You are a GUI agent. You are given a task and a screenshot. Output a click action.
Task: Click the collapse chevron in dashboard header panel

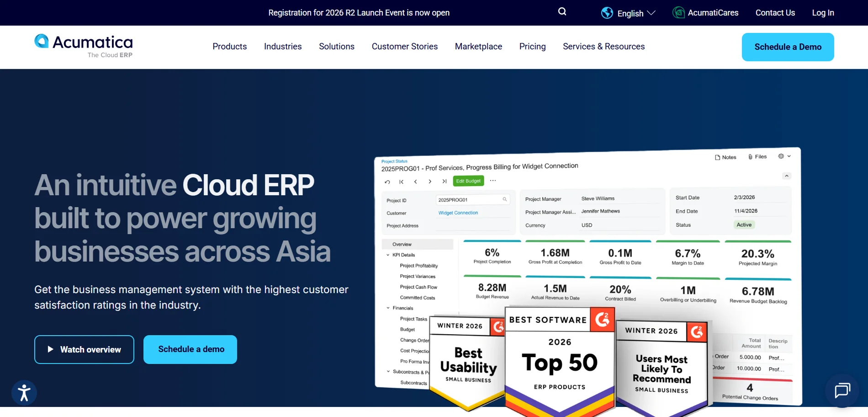[x=786, y=176]
